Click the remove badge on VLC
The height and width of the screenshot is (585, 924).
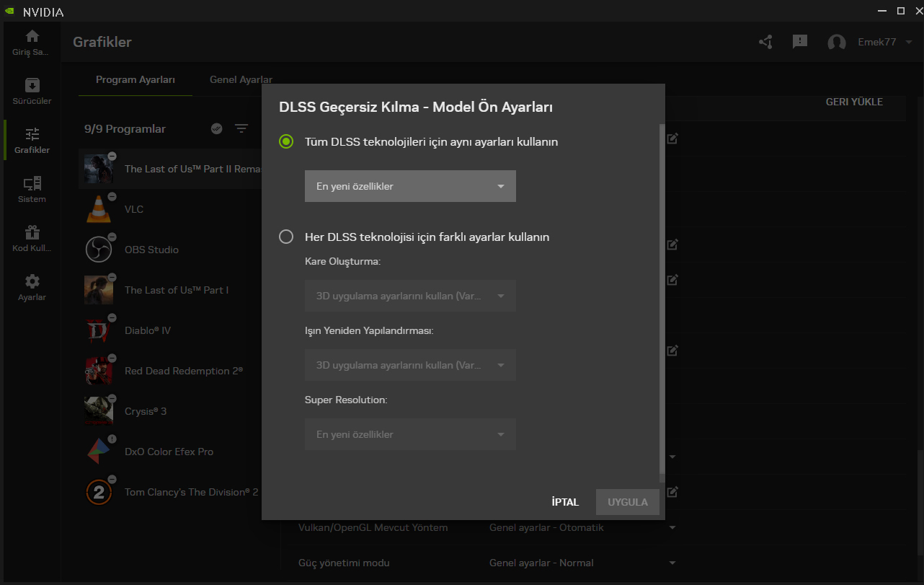tap(112, 197)
